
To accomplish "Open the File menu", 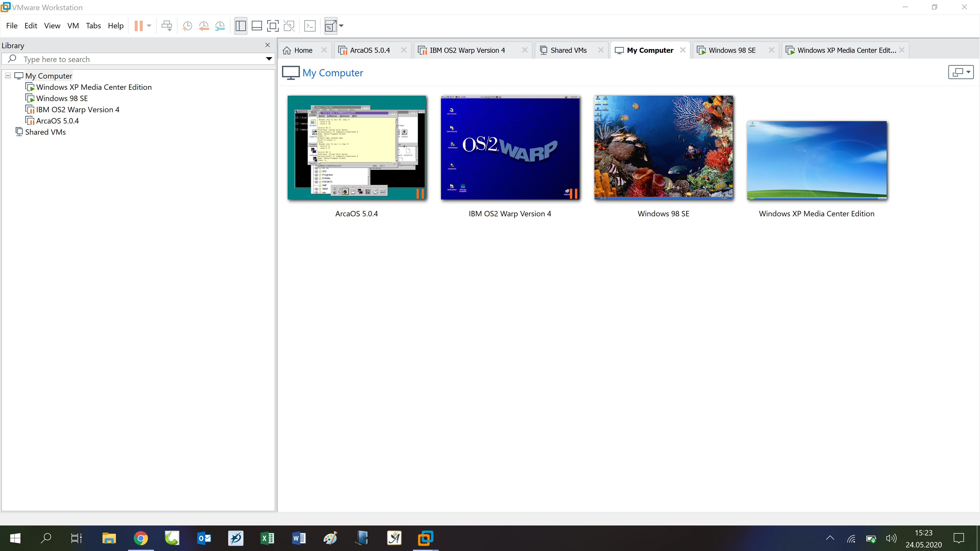I will tap(12, 26).
